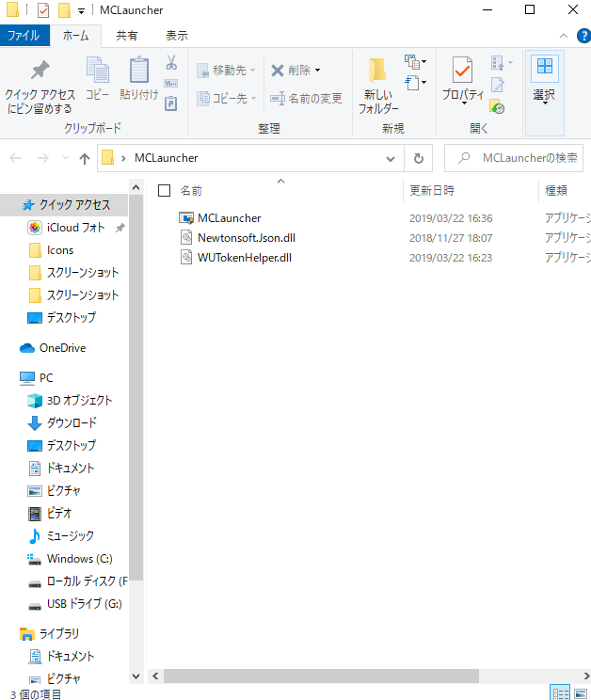
Task: Open ダウンロード folder in navigation pane
Action: (72, 422)
